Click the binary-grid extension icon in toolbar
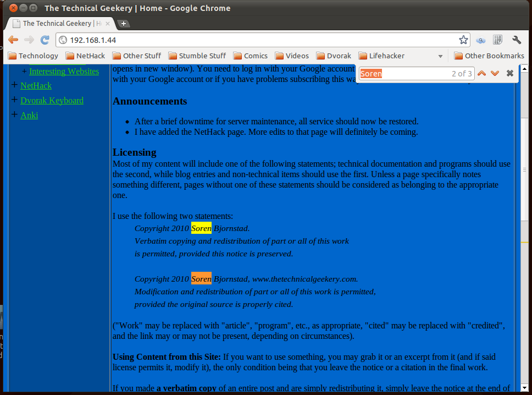532x395 pixels. [498, 40]
